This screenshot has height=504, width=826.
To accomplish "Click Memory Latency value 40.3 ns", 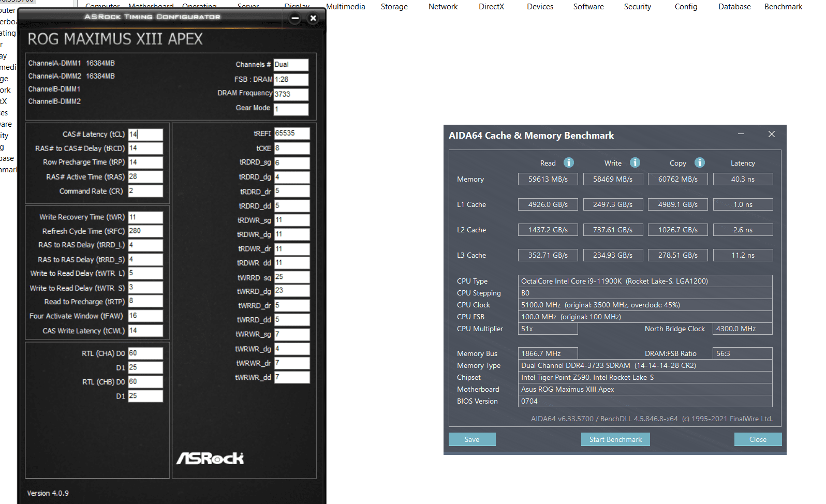I will tap(743, 179).
